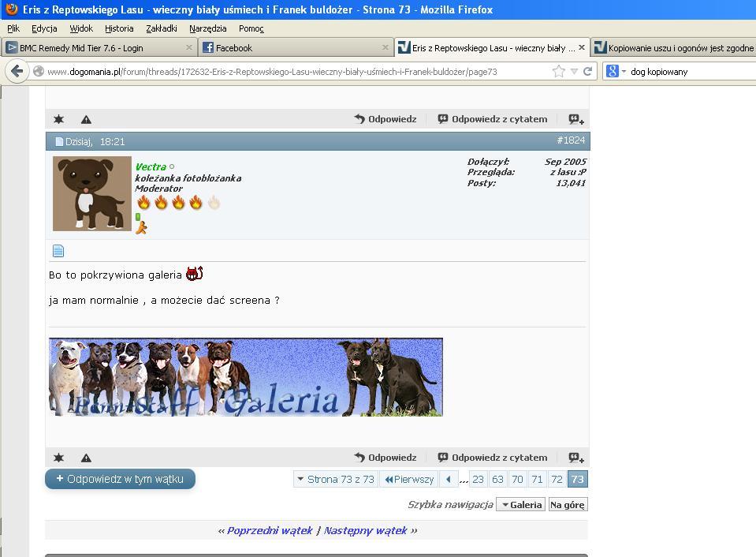Viewport: 756px width, 557px height.
Task: Click Vectra's dog avatar image
Action: tap(92, 193)
